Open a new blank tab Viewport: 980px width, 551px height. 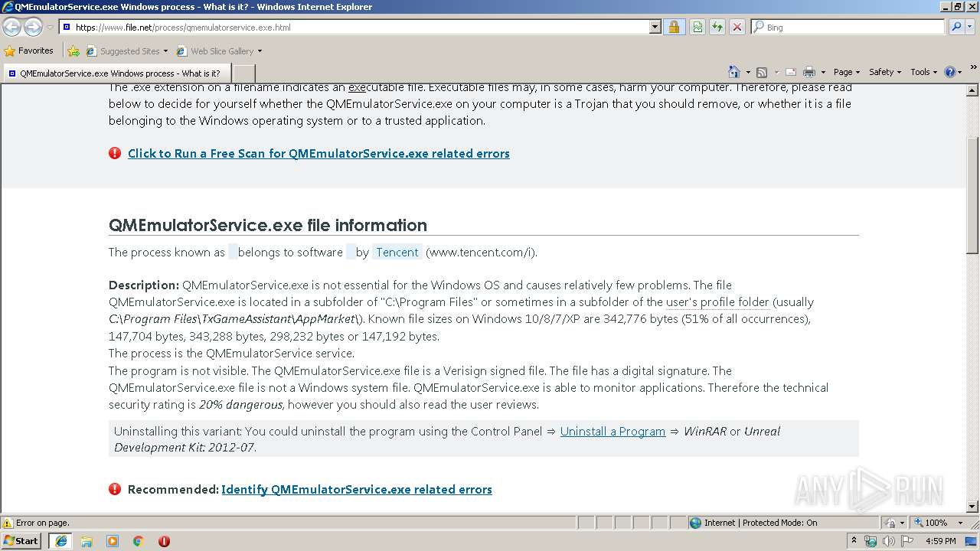coord(245,73)
